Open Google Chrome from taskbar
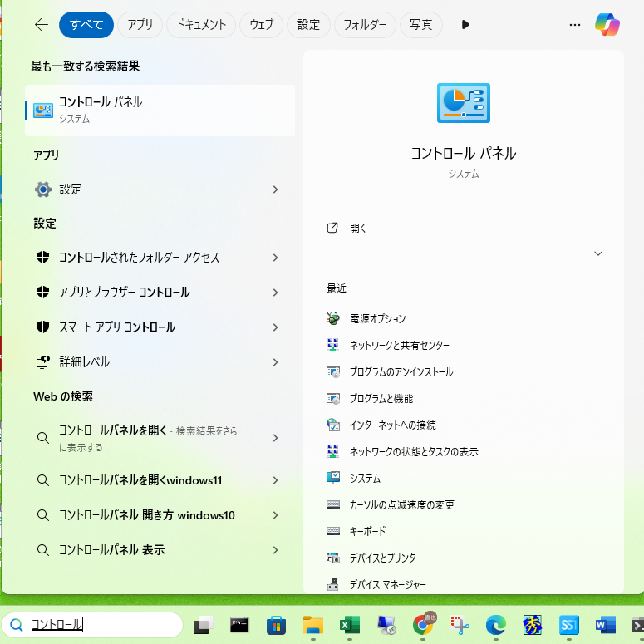The image size is (644, 644). pos(423,624)
